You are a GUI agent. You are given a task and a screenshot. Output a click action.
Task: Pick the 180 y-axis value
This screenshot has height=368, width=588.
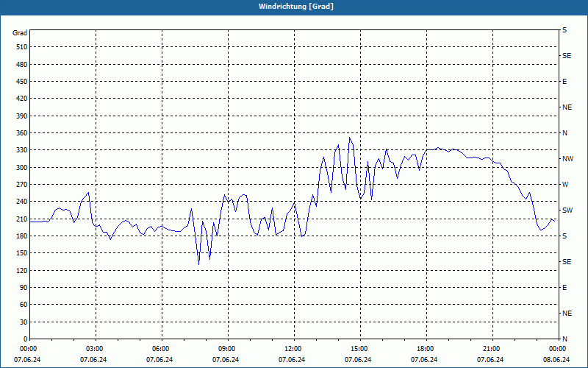(x=22, y=236)
